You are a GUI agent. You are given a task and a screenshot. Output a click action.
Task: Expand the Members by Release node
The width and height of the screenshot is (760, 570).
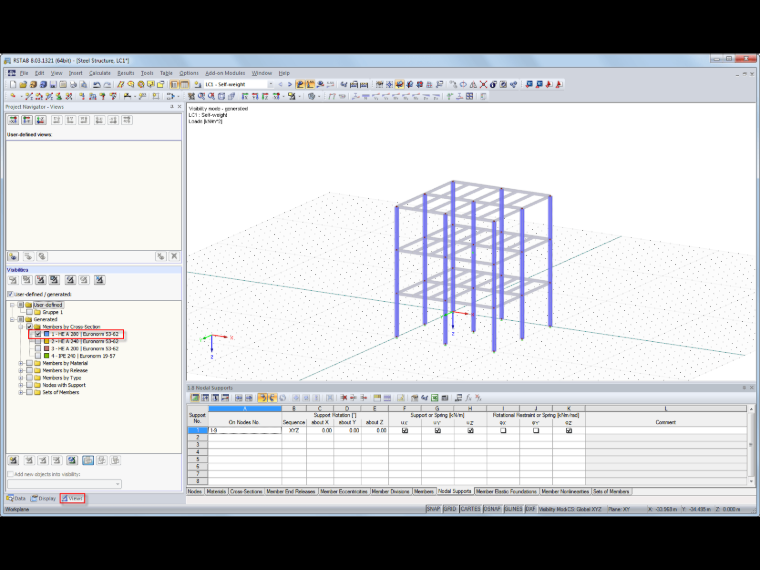tap(21, 370)
